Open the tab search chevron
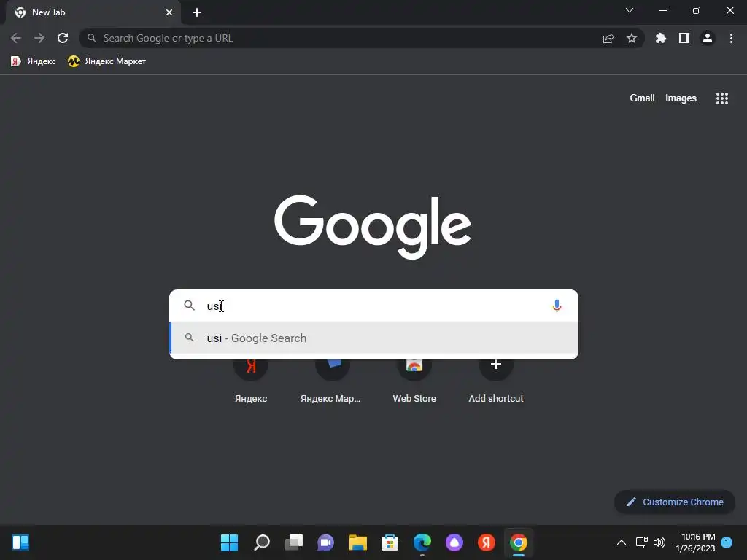The image size is (747, 560). [630, 10]
